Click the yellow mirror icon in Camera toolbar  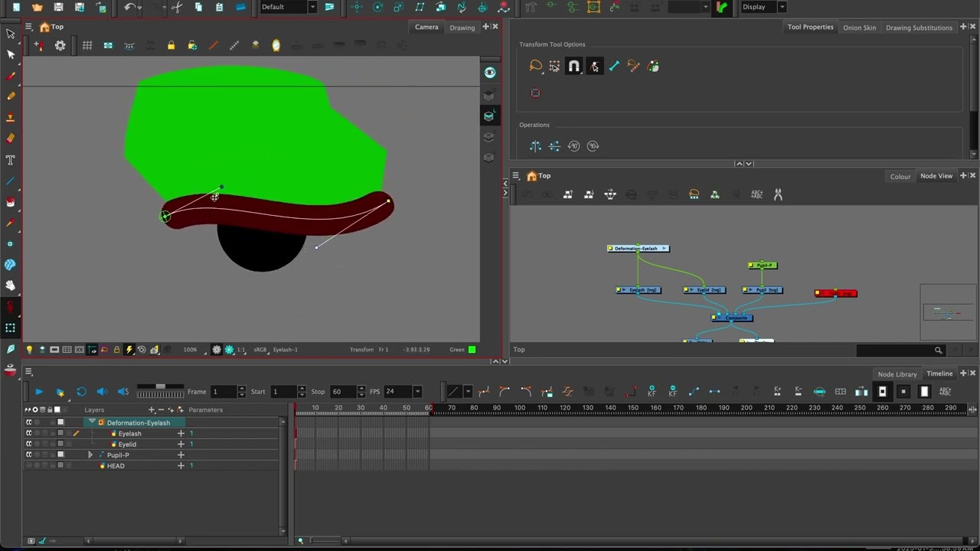pyautogui.click(x=276, y=45)
